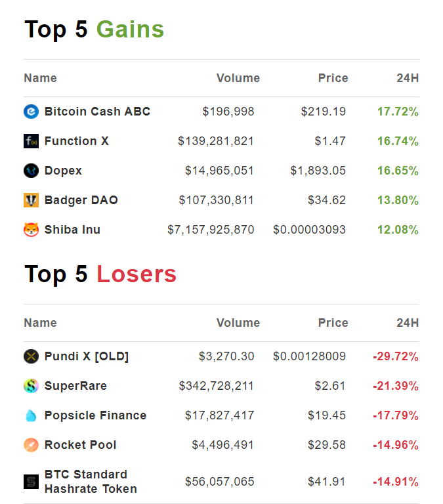Screen dimensions: 443x504
Task: Click Pundi X -29.72% loss value
Action: point(396,356)
